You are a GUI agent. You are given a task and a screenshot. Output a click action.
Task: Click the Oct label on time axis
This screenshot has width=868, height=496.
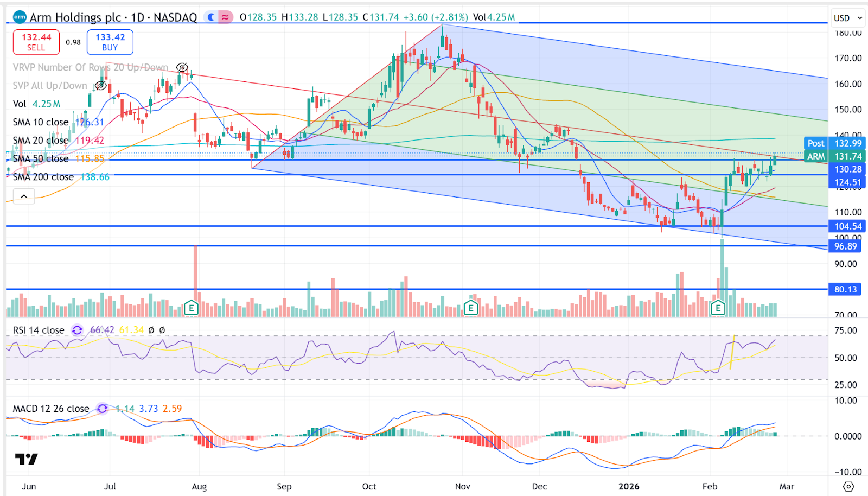pyautogui.click(x=369, y=486)
